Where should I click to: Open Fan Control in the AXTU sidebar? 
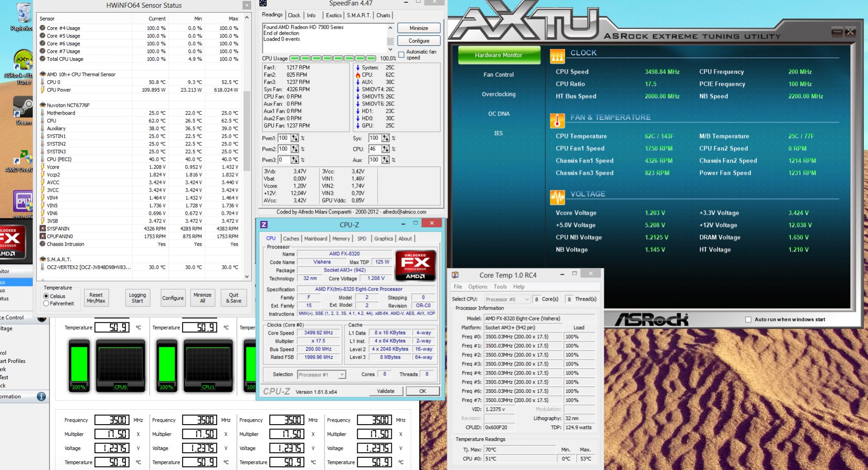tap(499, 74)
